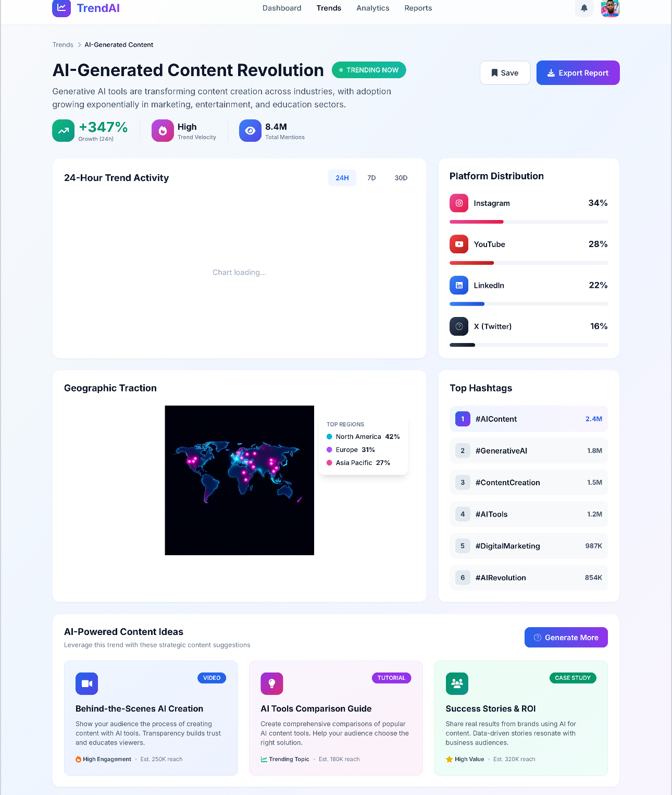Viewport: 672px width, 795px height.
Task: Switch chart range to 30D
Action: pos(401,178)
